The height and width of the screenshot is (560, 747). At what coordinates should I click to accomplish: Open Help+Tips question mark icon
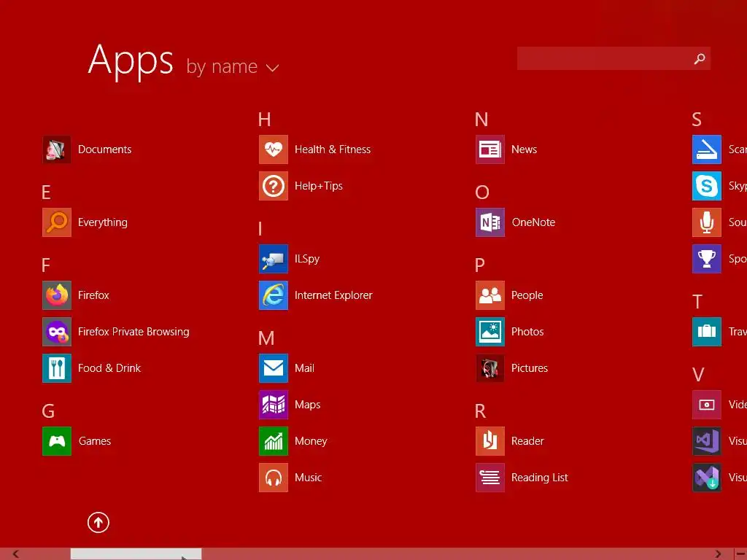point(274,186)
